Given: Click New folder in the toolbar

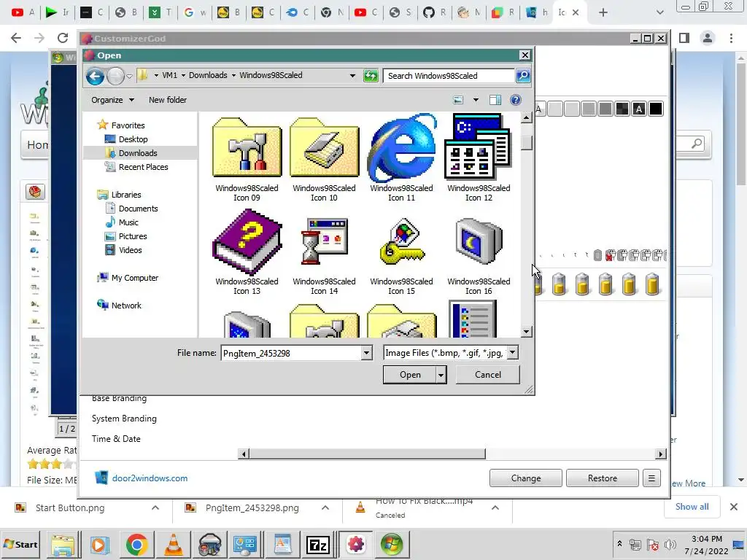Looking at the screenshot, I should click(x=168, y=100).
